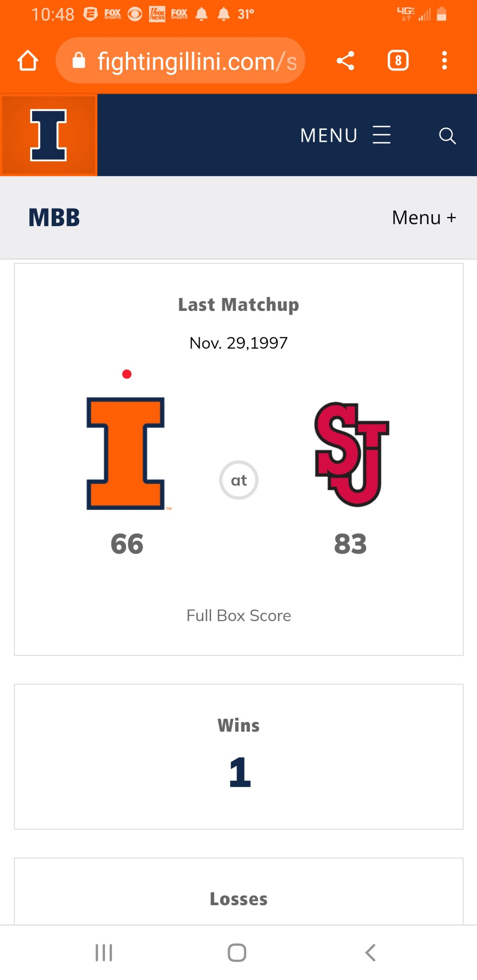This screenshot has width=477, height=980.
Task: Expand the MBB "Menu +" section
Action: 424,218
